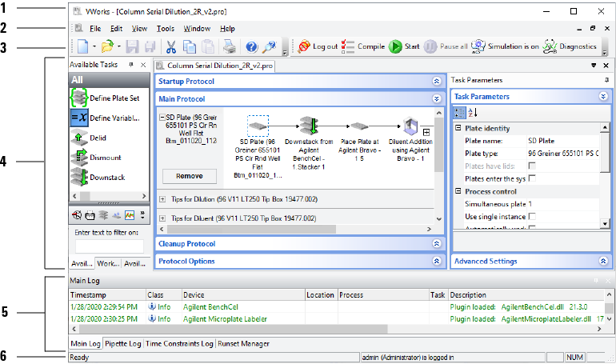
Task: Click the chart icon below Available Tasks
Action: pyautogui.click(x=130, y=215)
